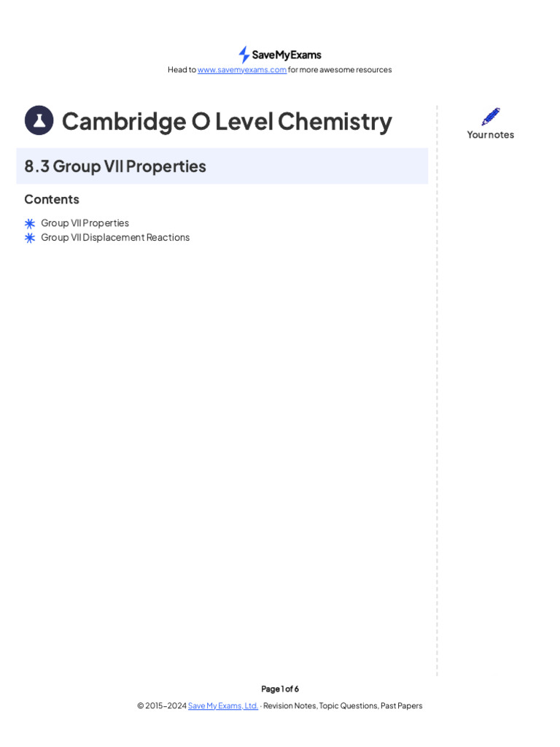Click the Your notes label
Image resolution: width=560 pixels, height=747 pixels.
(491, 135)
